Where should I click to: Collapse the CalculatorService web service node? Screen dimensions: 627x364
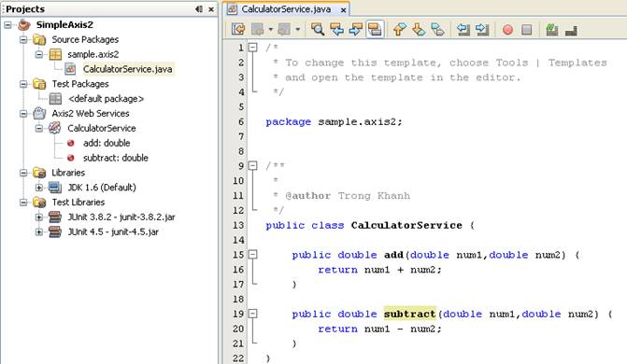tap(39, 128)
